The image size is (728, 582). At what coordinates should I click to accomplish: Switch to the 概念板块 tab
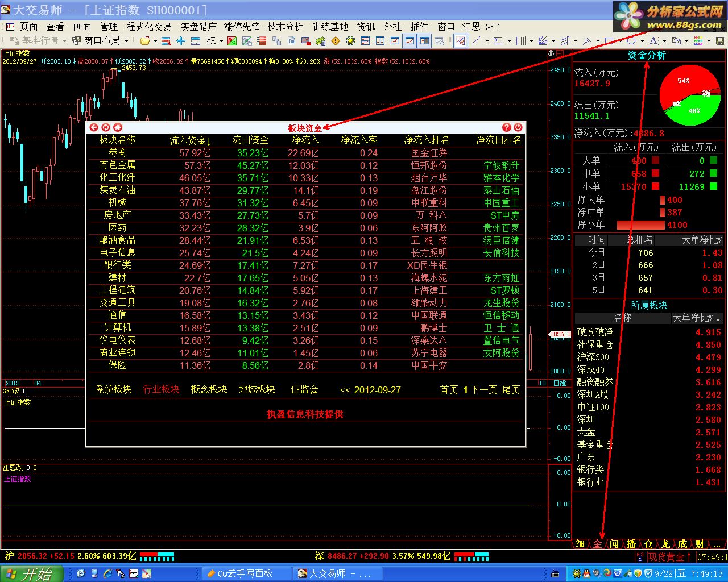(209, 389)
